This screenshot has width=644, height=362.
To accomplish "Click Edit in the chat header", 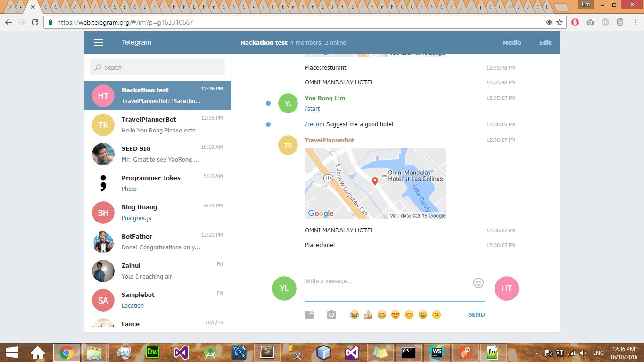I will click(545, 42).
